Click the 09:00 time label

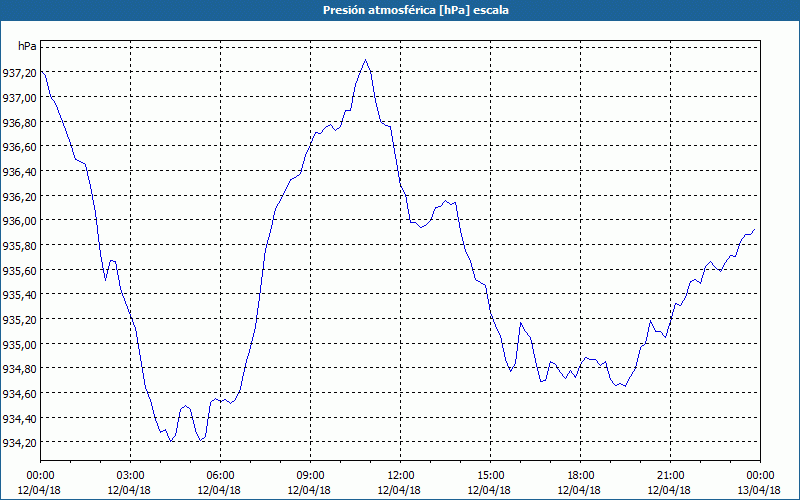coord(310,476)
